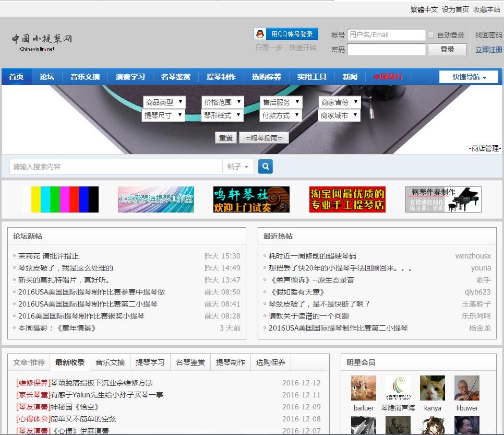Open 北京爱琴海提琴工作室 banner
Viewport: 504px width, 435px height.
156,199
